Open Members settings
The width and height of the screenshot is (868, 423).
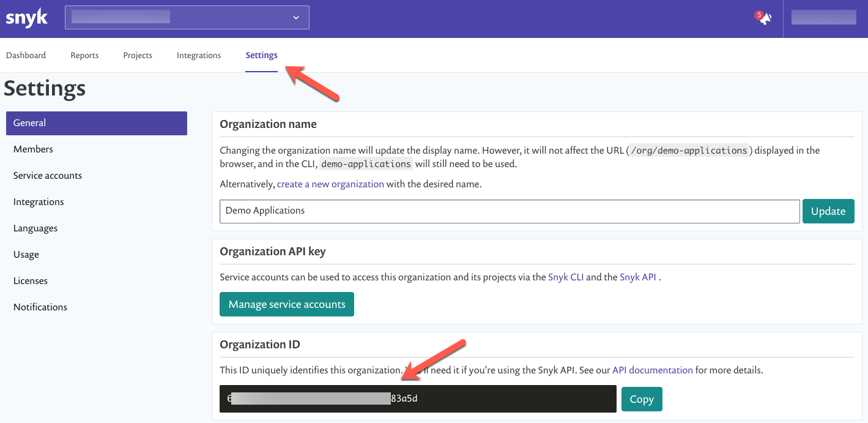click(x=33, y=149)
